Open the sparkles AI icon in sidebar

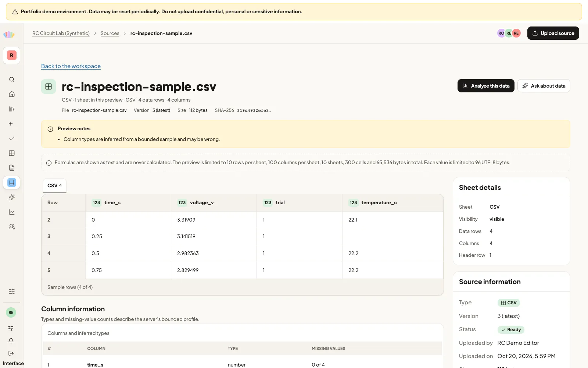[12, 197]
